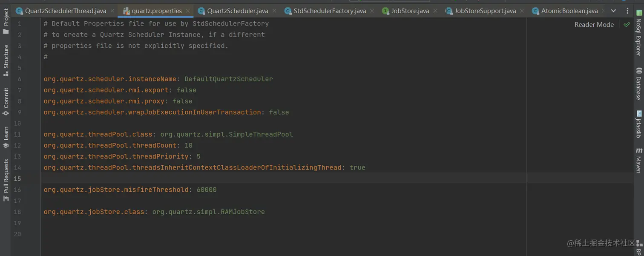644x256 pixels.
Task: Click the rmi.proxy property key
Action: tap(104, 101)
